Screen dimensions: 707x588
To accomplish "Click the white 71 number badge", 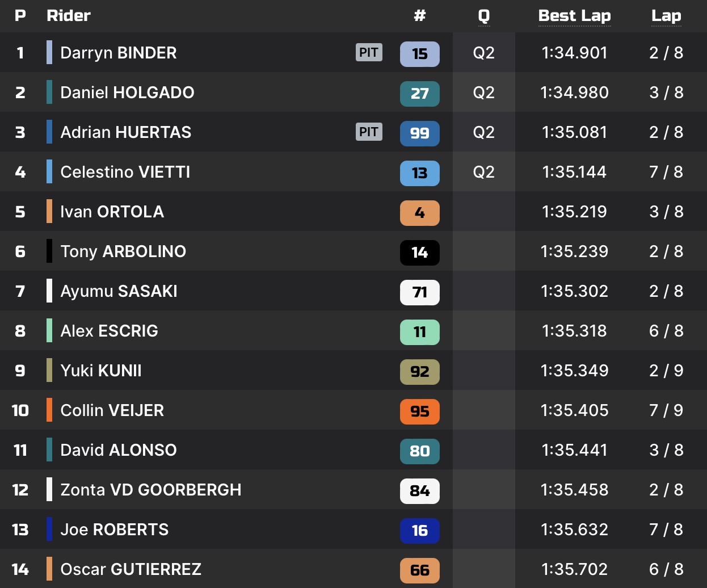I will point(419,292).
